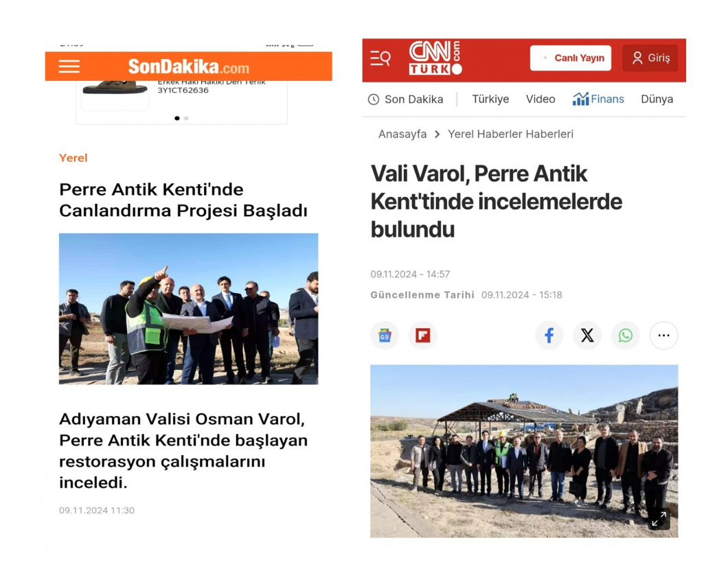
Task: Open CNN Türk search menu icon
Action: 380,58
